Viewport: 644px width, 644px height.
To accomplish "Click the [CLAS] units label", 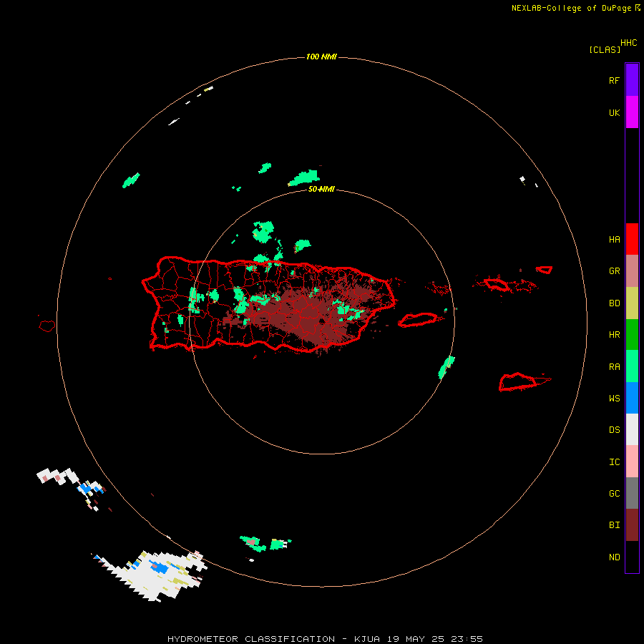I will (605, 49).
